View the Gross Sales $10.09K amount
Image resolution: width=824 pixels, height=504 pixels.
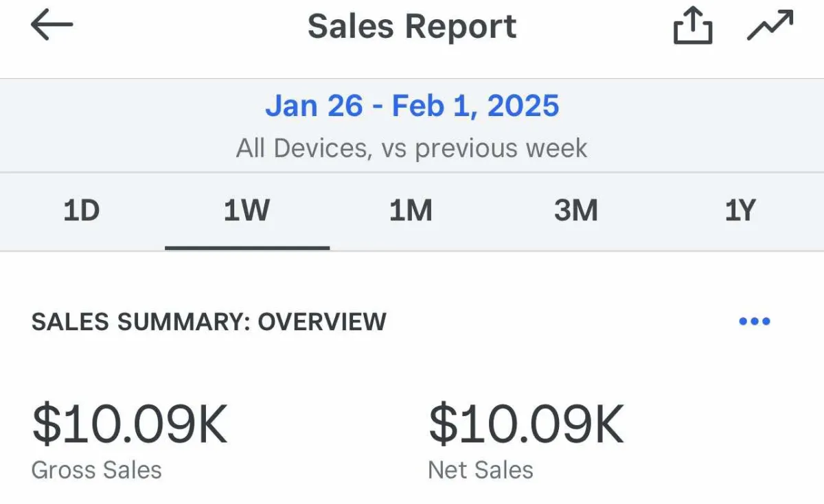(x=129, y=424)
